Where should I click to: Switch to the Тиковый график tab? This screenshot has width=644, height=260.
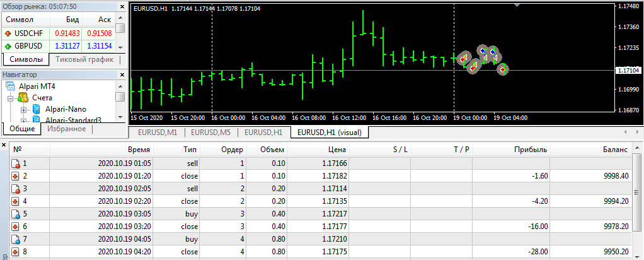pos(84,59)
